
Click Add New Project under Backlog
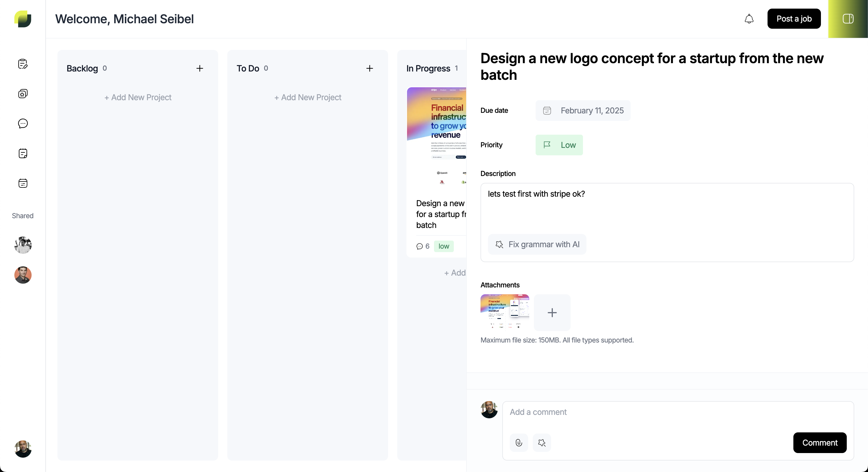click(138, 97)
